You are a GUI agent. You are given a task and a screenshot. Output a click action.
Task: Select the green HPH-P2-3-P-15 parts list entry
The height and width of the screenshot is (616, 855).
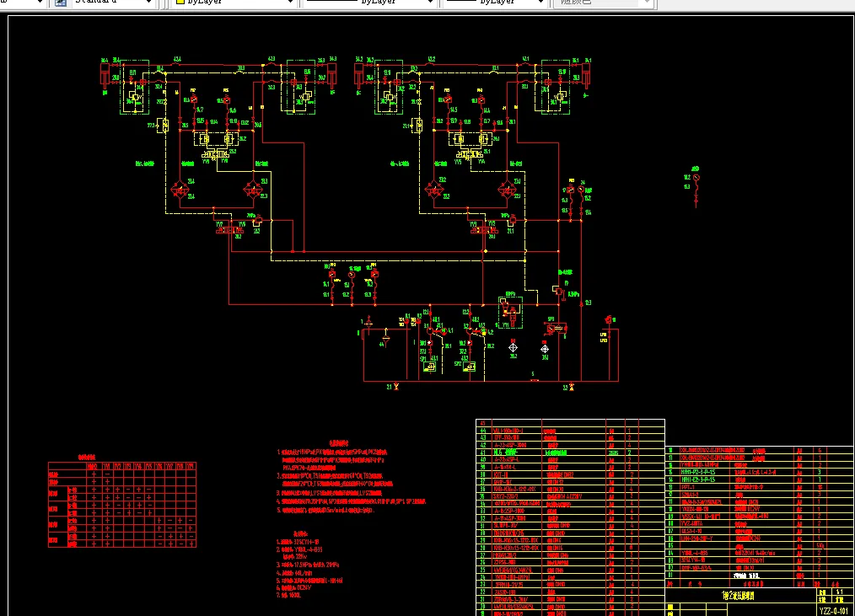pyautogui.click(x=698, y=472)
